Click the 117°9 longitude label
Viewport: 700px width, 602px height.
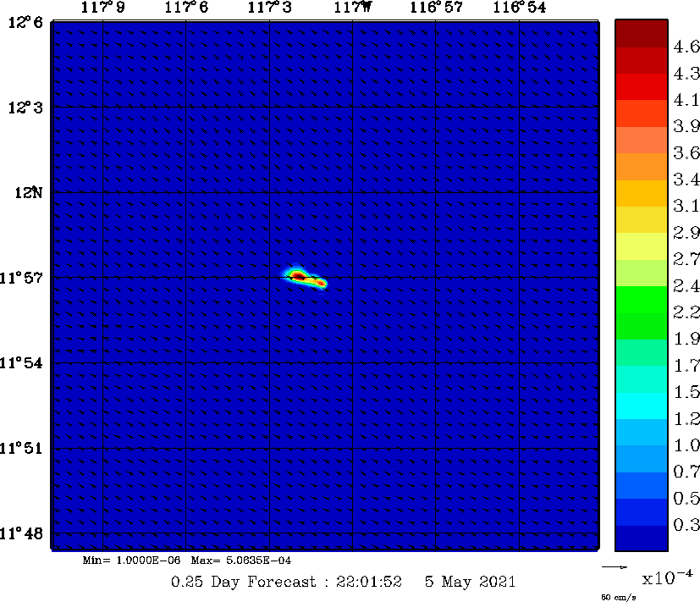pyautogui.click(x=102, y=7)
